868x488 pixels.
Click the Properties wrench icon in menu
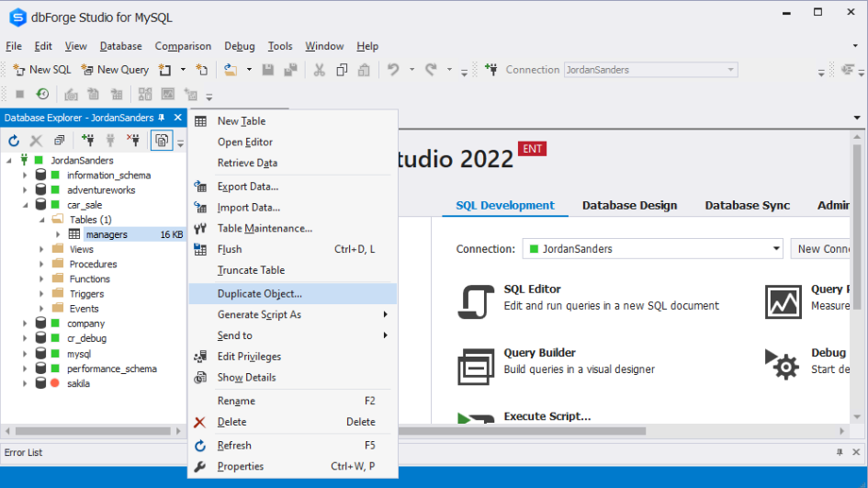pos(200,466)
